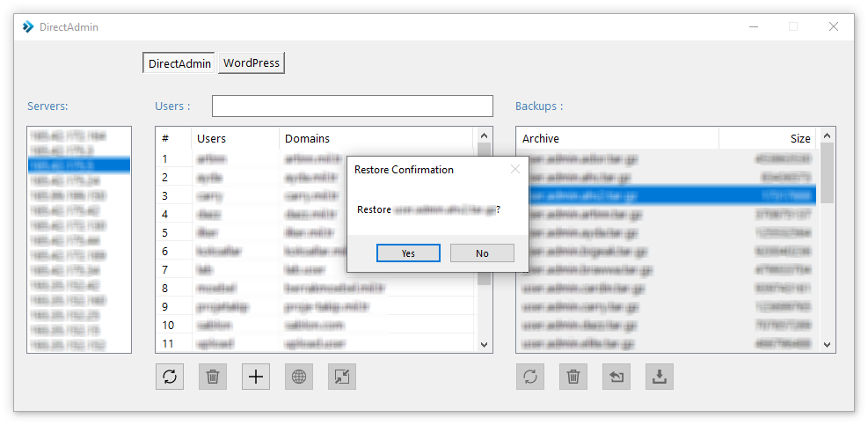Click the refresh users icon button
The image size is (868, 425).
click(170, 377)
